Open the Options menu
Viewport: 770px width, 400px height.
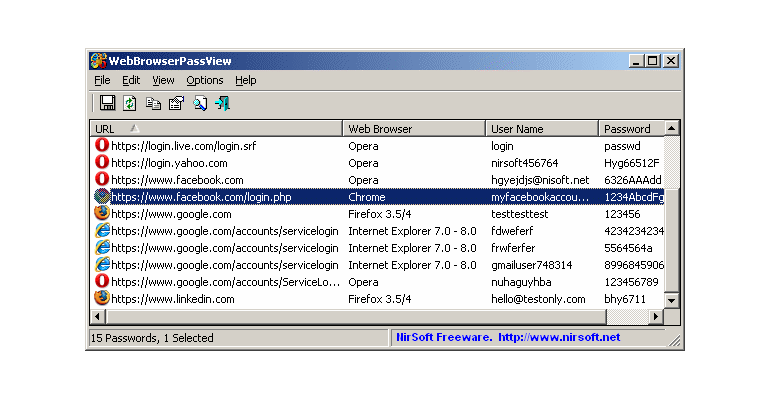[204, 80]
